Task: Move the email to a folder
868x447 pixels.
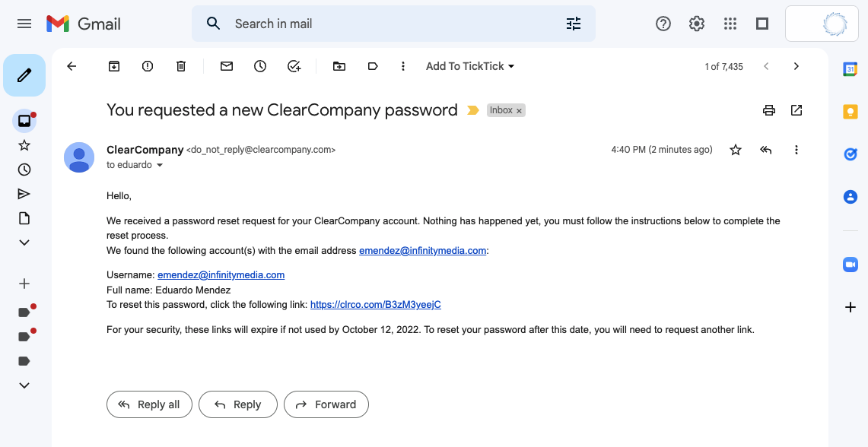Action: [x=339, y=66]
